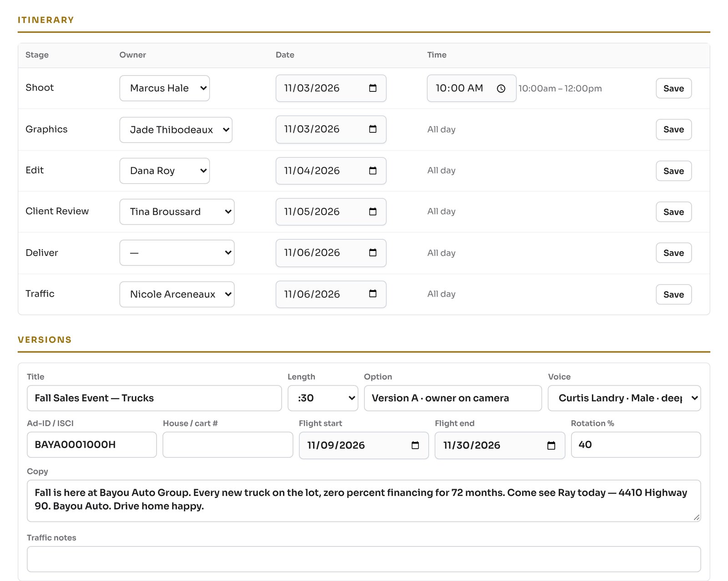Click the Shoot time field 10:00 AM
The height and width of the screenshot is (581, 728).
(471, 88)
